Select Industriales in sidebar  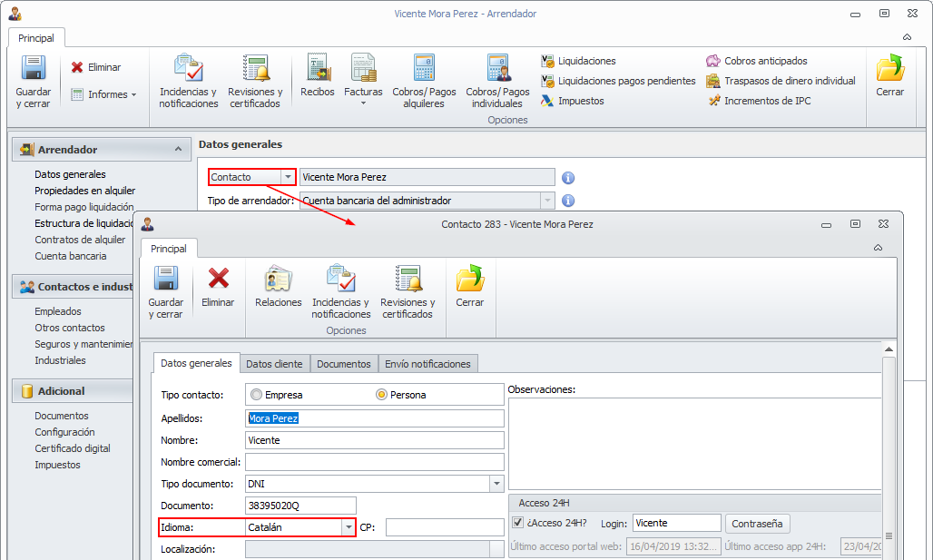pos(60,360)
